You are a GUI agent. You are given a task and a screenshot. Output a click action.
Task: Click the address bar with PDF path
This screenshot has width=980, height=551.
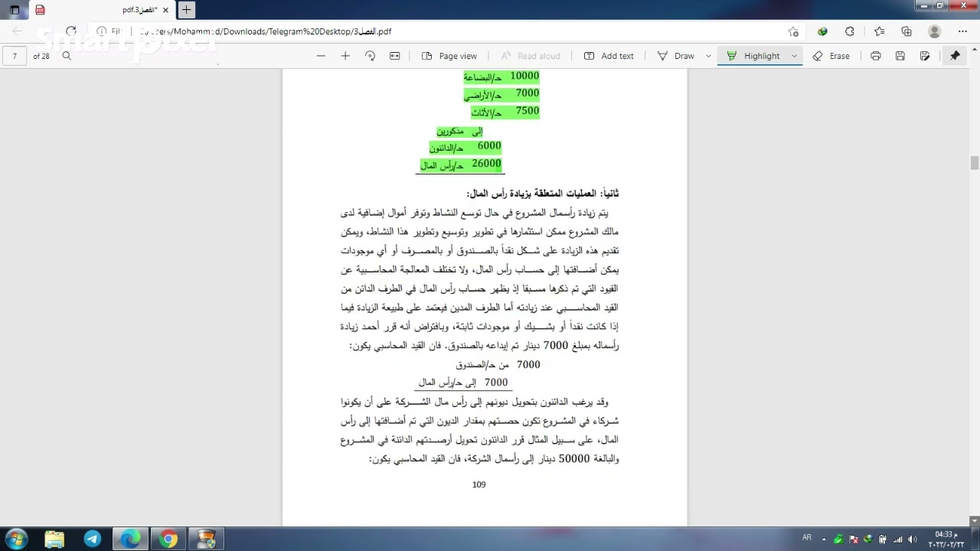444,31
